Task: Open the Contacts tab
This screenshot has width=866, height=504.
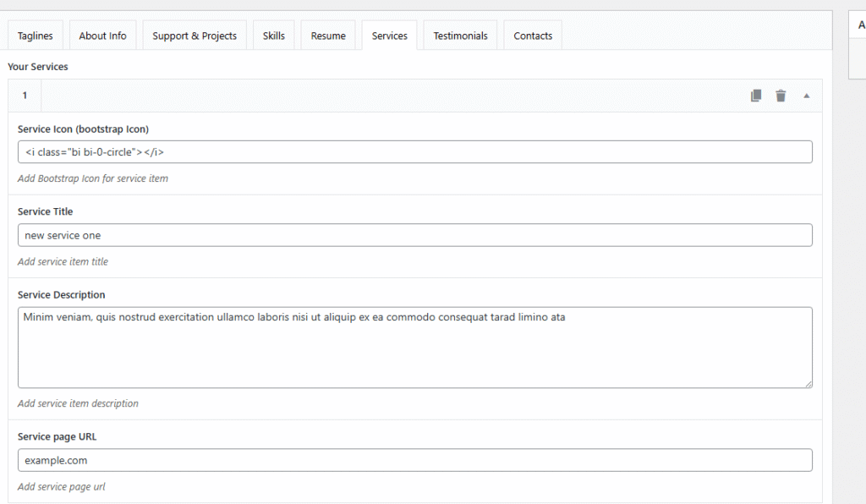Action: click(533, 36)
